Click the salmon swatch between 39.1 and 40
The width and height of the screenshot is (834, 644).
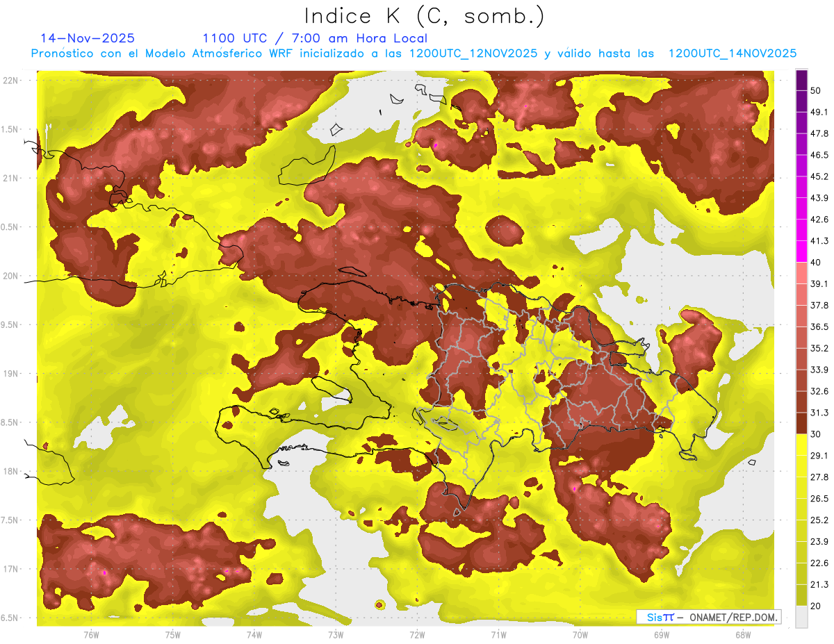[x=801, y=273]
